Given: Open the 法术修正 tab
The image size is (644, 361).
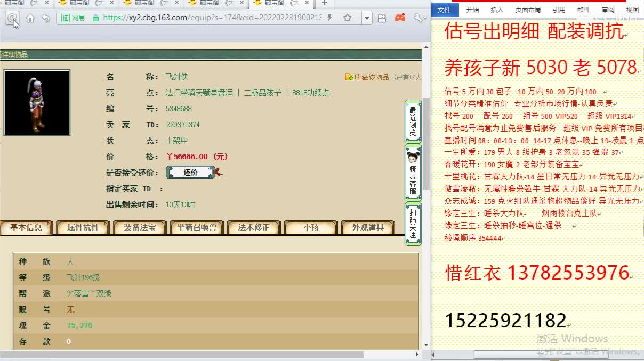Looking at the screenshot, I should coord(254,227).
